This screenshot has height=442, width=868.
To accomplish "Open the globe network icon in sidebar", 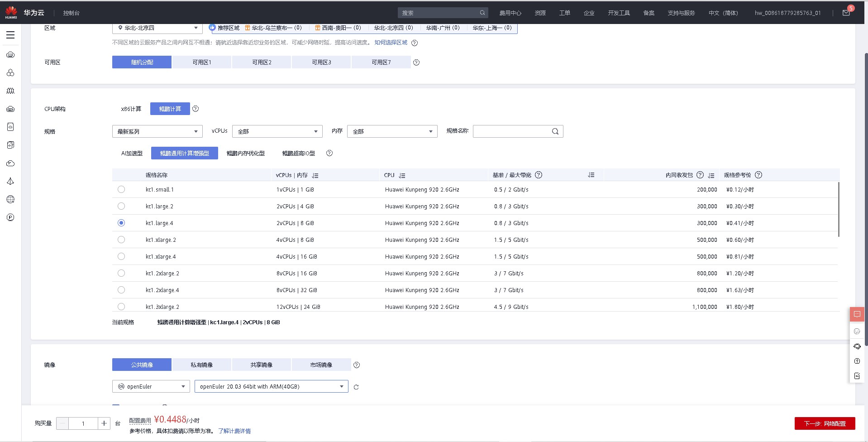I will tap(10, 199).
